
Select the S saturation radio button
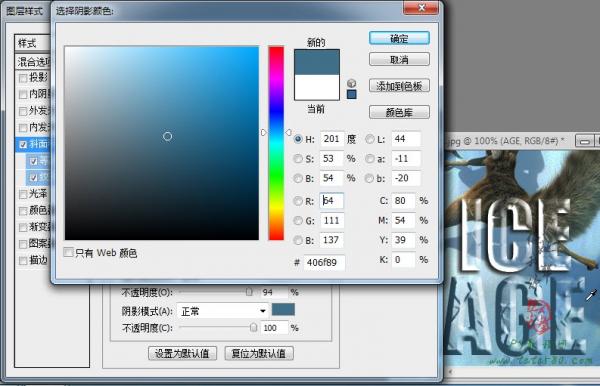298,158
